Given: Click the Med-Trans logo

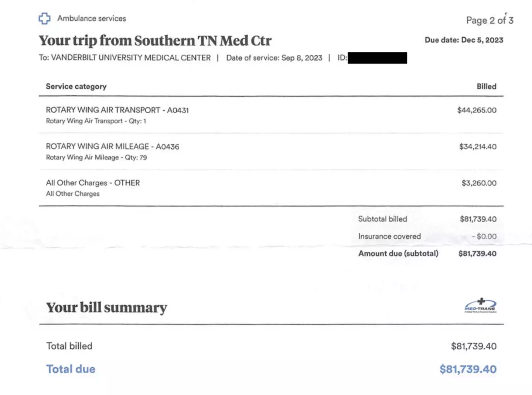Looking at the screenshot, I should (x=480, y=306).
